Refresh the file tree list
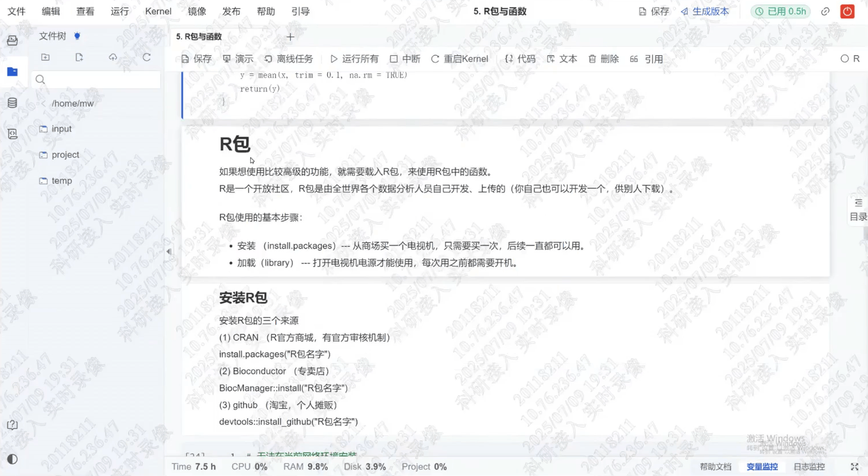 point(146,57)
